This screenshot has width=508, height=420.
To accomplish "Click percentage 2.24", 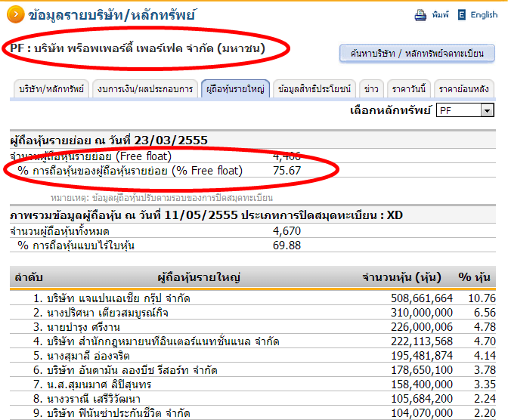I will click(485, 399).
